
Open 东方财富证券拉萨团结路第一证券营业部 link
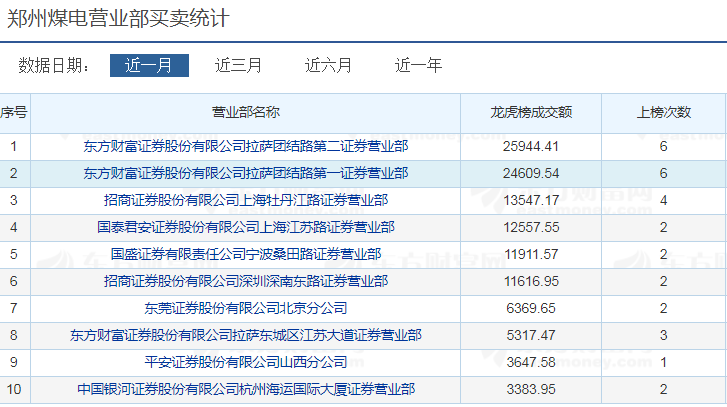246,173
